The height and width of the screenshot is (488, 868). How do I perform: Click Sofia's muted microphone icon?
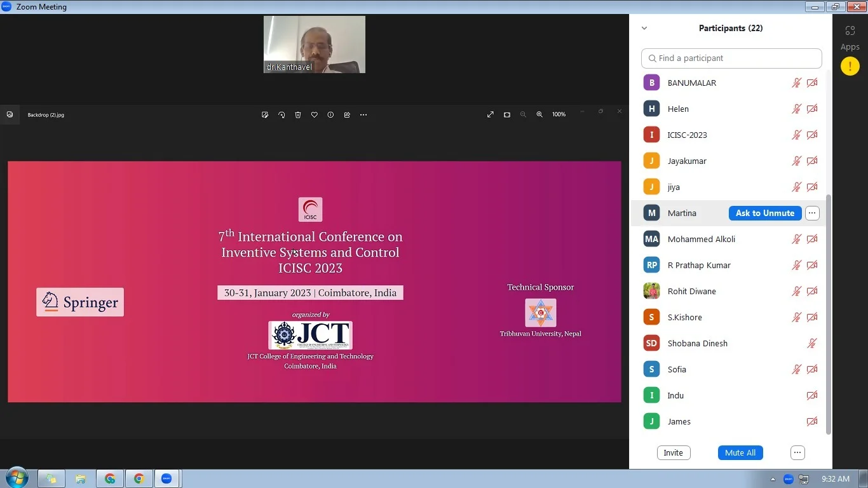(x=797, y=369)
